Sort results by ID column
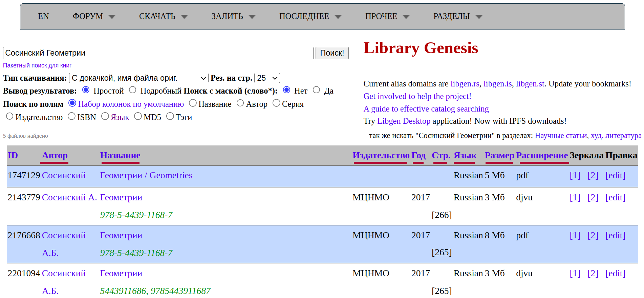This screenshot has width=644, height=298. click(13, 155)
